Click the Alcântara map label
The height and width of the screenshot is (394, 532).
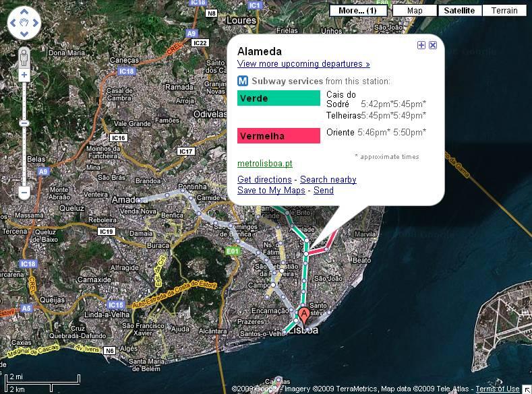coord(212,331)
